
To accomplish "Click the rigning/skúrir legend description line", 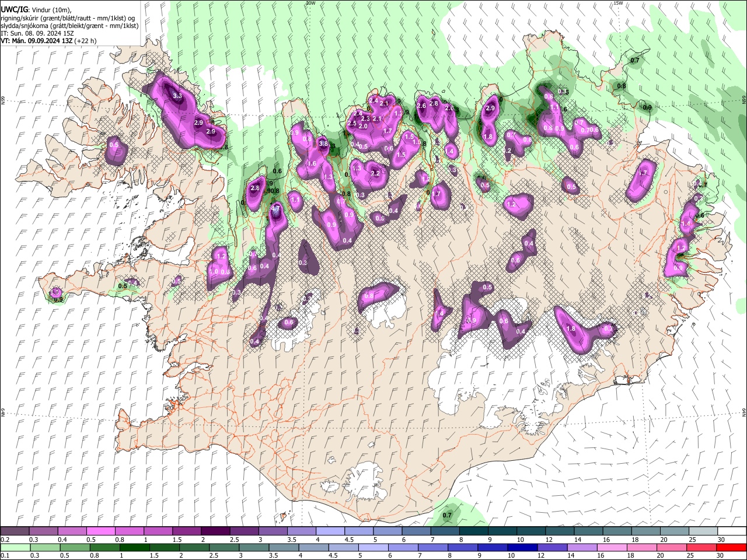I will tap(68, 18).
